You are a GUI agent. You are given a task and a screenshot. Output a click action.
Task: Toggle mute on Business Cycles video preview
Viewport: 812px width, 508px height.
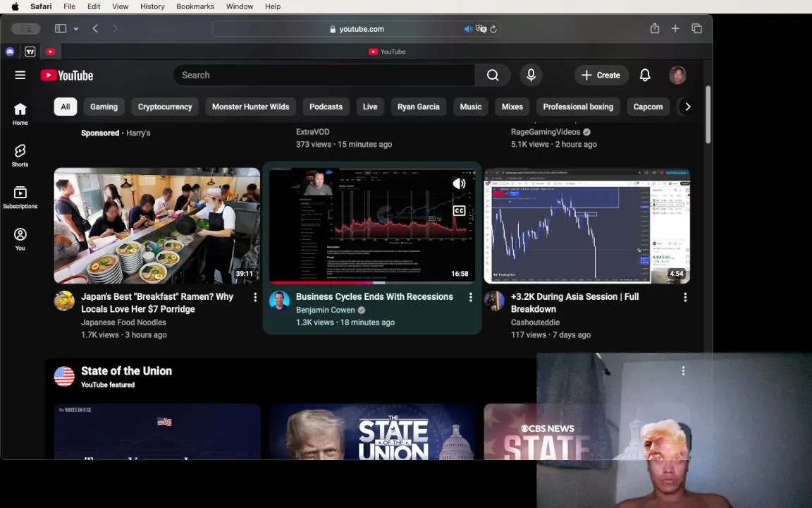tap(459, 183)
